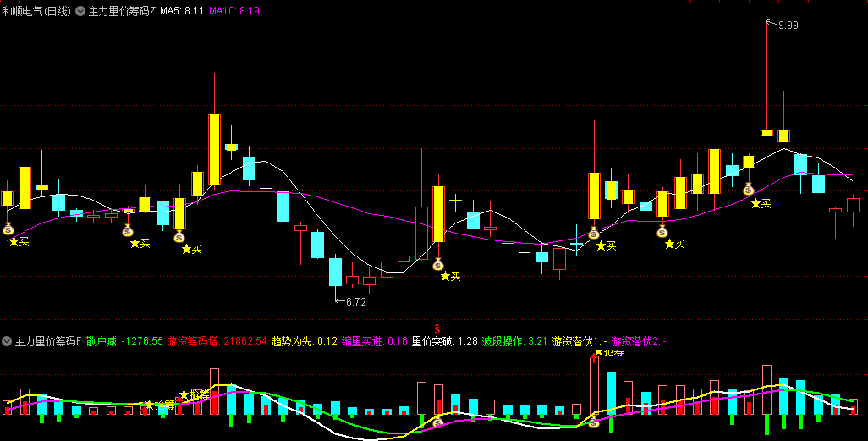Click the third ★买 buy signal from left
868x441 pixels.
tap(191, 250)
